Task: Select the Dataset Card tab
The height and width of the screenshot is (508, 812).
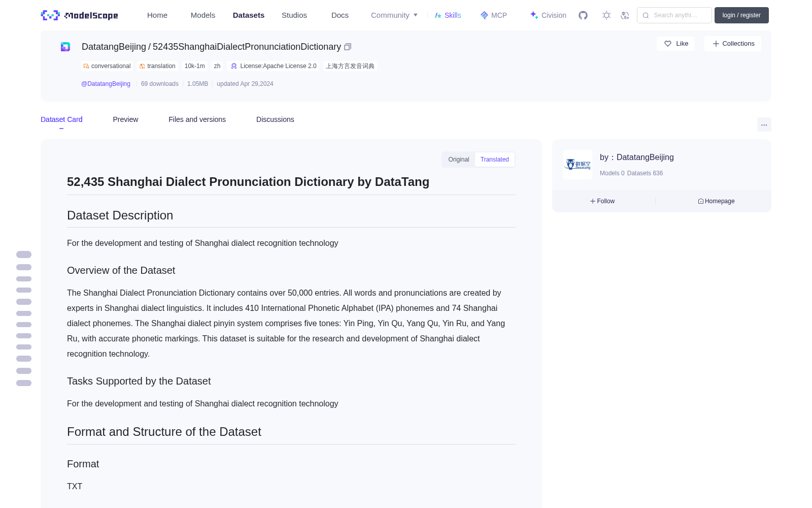Action: 61,119
